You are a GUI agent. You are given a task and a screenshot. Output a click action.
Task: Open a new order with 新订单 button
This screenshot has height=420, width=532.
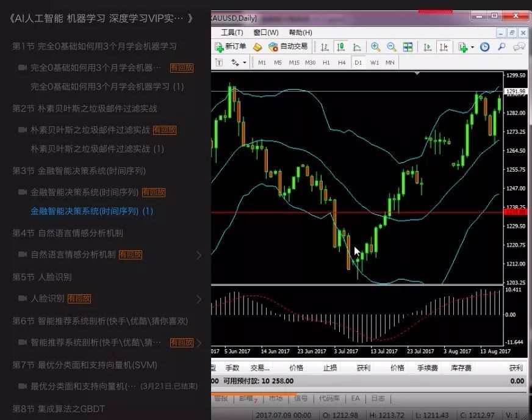click(231, 46)
